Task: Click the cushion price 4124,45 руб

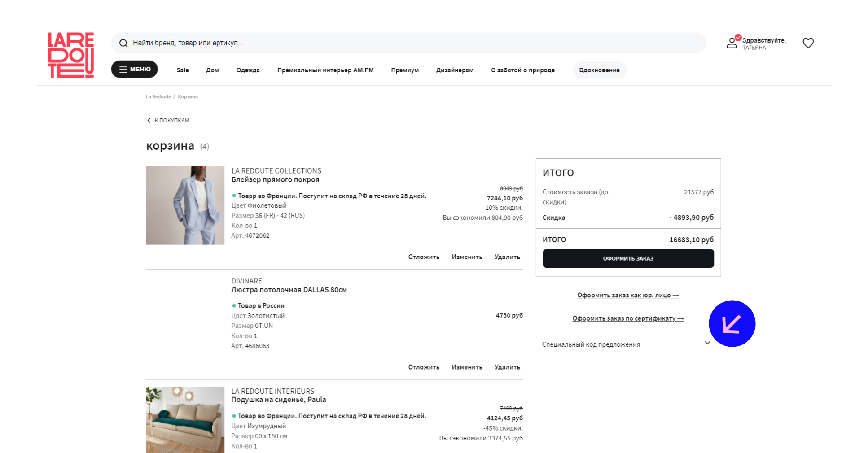Action: point(505,418)
